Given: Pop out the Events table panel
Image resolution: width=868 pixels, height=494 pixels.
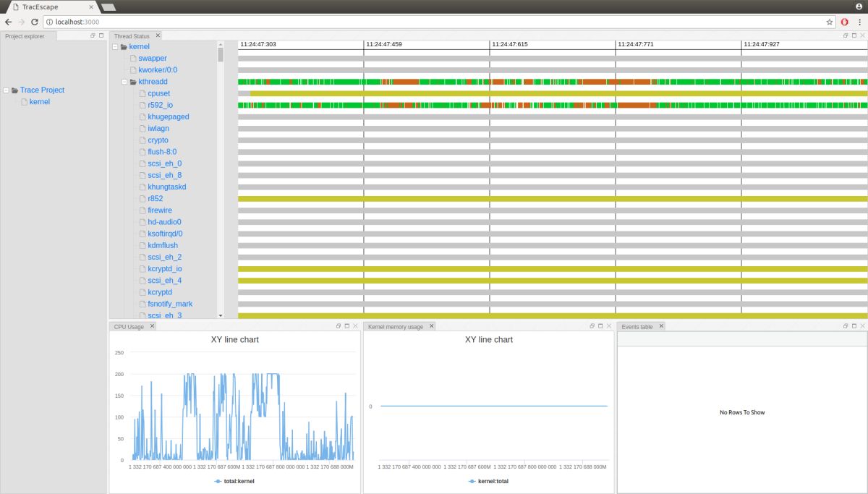Looking at the screenshot, I should click(x=846, y=326).
